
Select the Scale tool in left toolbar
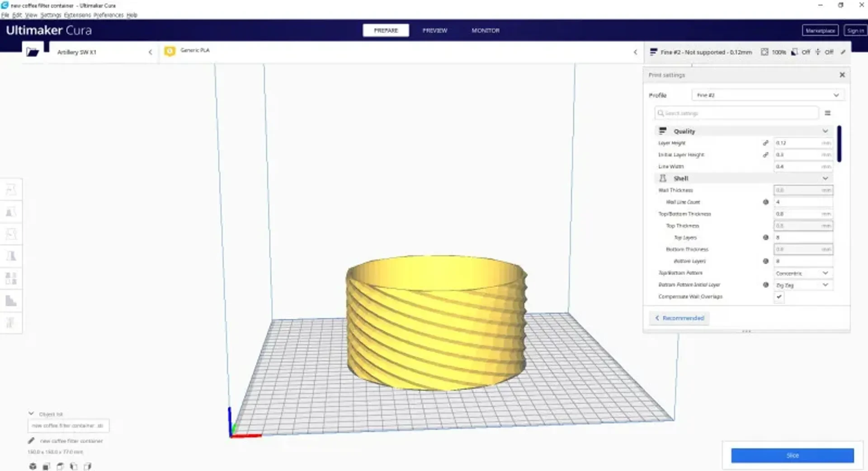click(x=11, y=212)
